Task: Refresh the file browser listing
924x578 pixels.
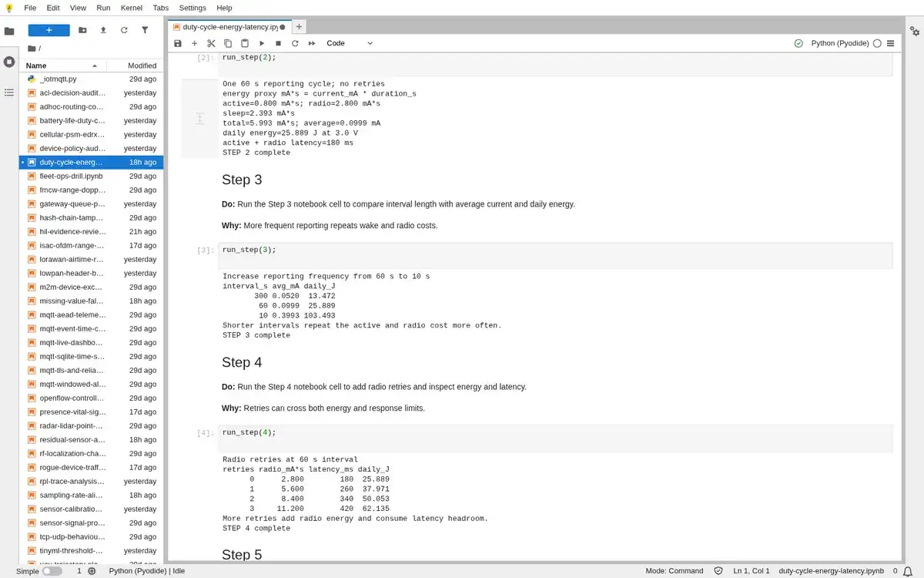Action: tap(124, 30)
